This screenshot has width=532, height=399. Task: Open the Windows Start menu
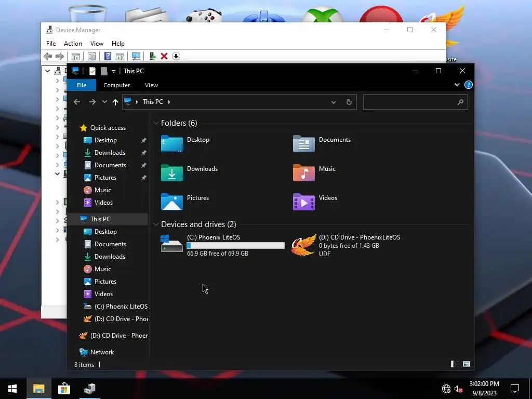click(12, 389)
